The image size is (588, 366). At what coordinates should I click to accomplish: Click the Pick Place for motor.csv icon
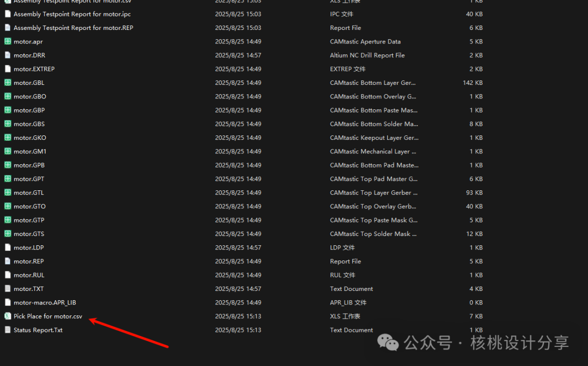[x=8, y=316]
